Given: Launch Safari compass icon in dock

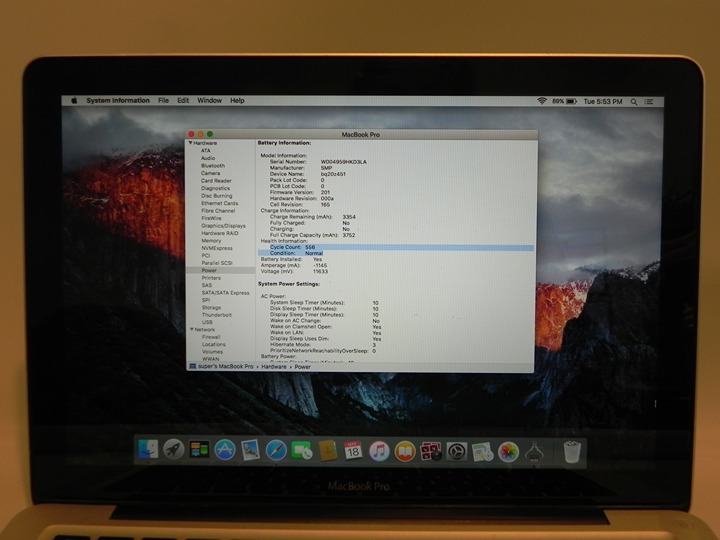Looking at the screenshot, I should (276, 450).
